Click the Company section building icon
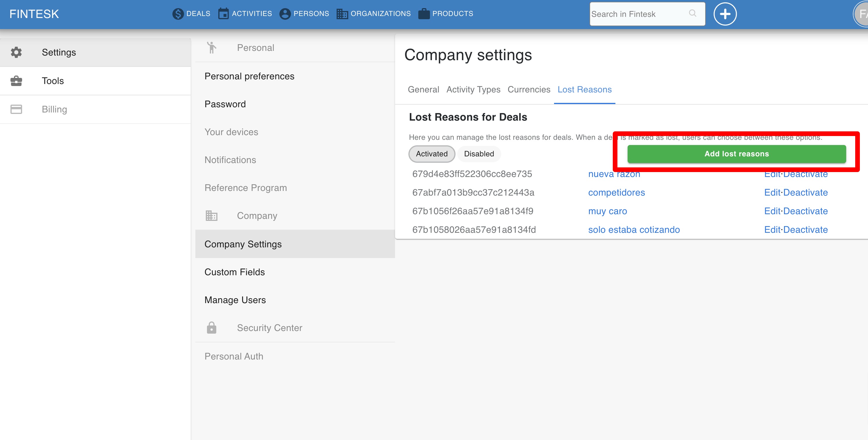Viewport: 868px width, 440px height. click(x=212, y=216)
